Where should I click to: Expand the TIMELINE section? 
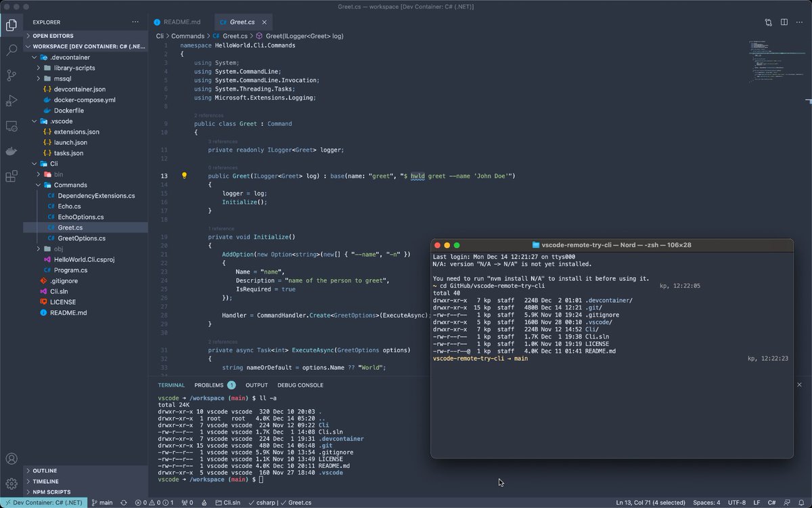click(x=85, y=481)
